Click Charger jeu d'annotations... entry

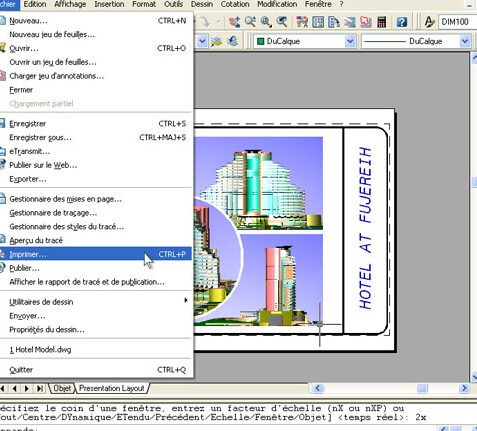(96, 76)
